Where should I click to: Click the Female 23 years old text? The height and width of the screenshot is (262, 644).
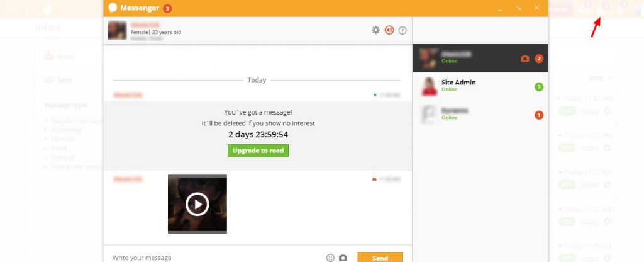[x=156, y=32]
